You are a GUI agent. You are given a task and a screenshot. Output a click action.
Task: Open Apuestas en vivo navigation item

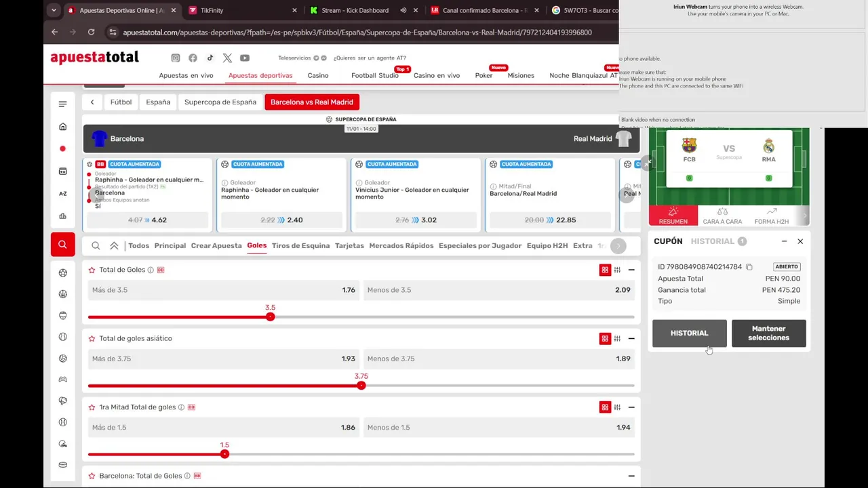click(186, 75)
